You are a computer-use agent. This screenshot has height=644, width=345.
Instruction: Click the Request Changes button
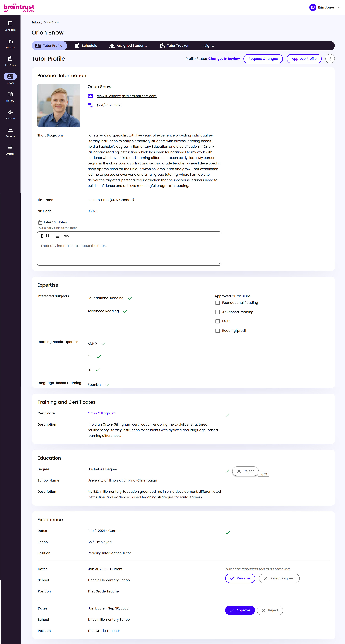click(x=263, y=59)
